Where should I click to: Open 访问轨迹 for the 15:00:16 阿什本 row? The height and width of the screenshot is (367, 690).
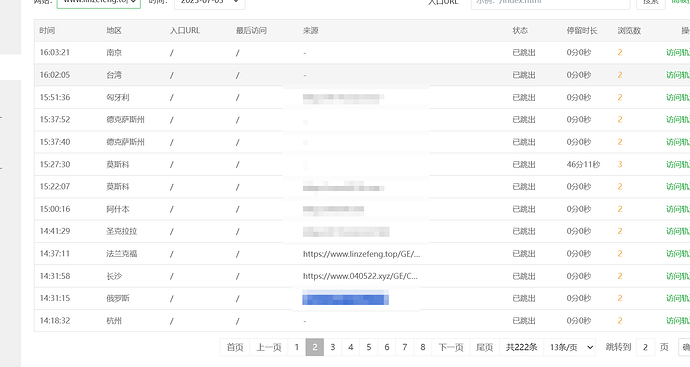pyautogui.click(x=678, y=209)
